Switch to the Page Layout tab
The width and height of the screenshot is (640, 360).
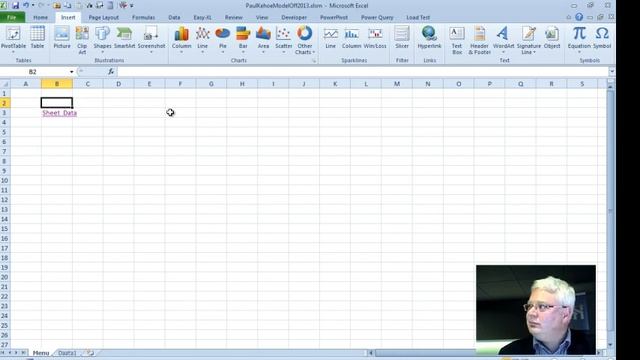coord(103,18)
